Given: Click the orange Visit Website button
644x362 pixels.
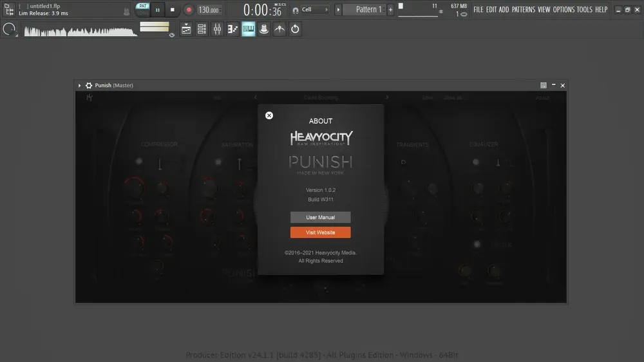Looking at the screenshot, I should coord(320,233).
